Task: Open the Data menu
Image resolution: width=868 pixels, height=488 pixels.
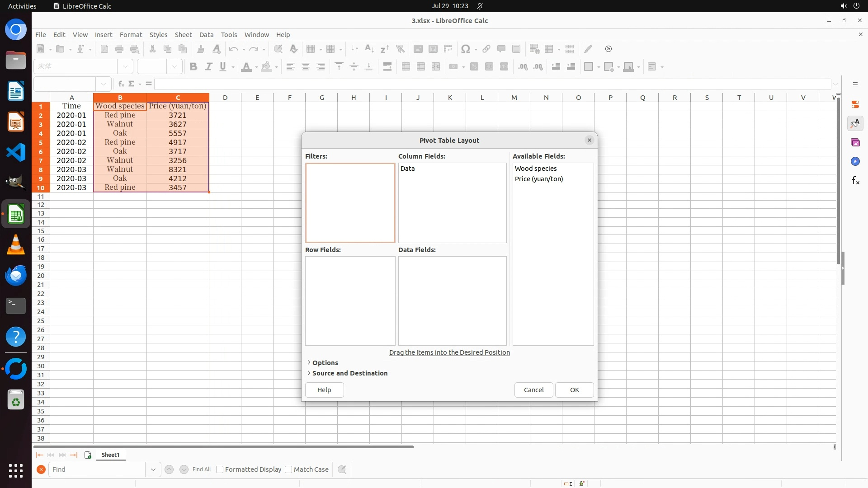Action: point(206,35)
